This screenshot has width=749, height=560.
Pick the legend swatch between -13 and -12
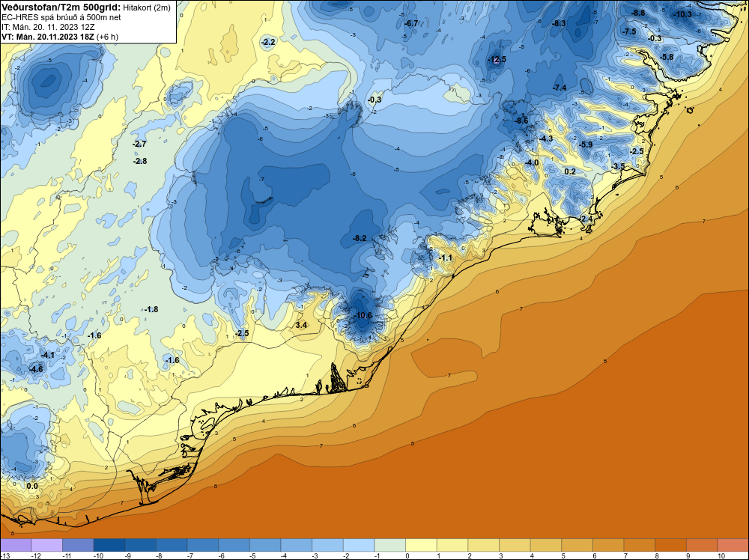pos(16,545)
